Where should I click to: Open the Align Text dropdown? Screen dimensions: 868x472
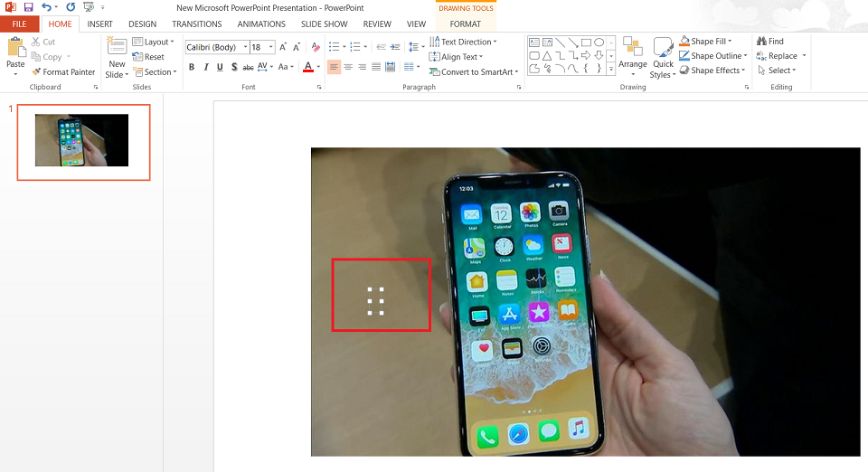[x=456, y=56]
